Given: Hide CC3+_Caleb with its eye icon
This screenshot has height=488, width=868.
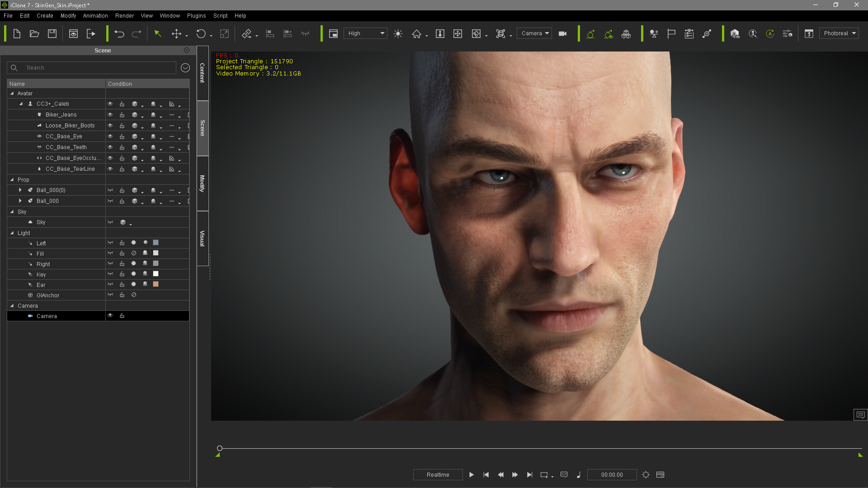Looking at the screenshot, I should (110, 104).
